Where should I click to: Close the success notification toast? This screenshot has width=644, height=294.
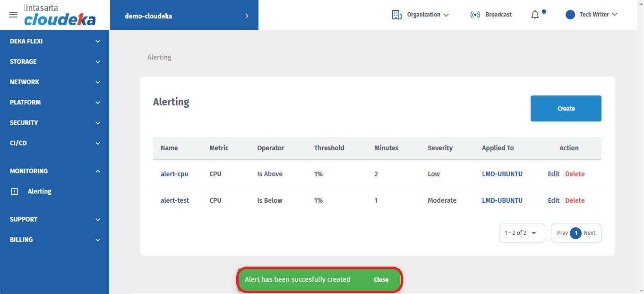tap(381, 279)
